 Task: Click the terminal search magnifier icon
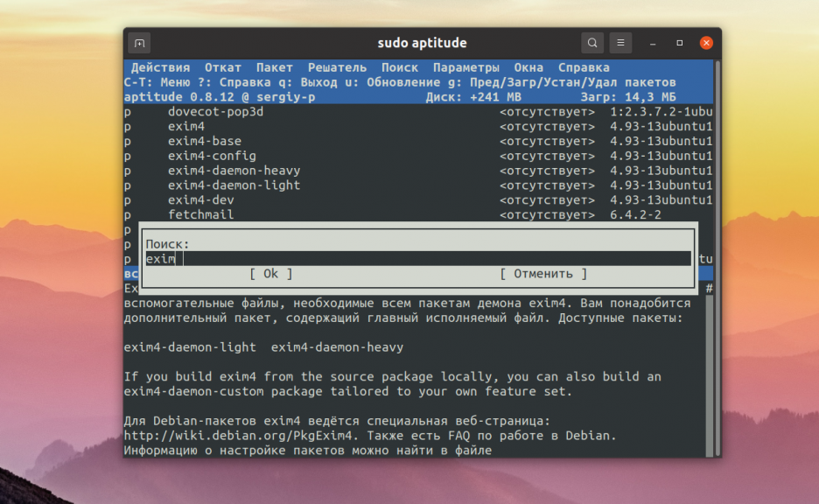(592, 43)
